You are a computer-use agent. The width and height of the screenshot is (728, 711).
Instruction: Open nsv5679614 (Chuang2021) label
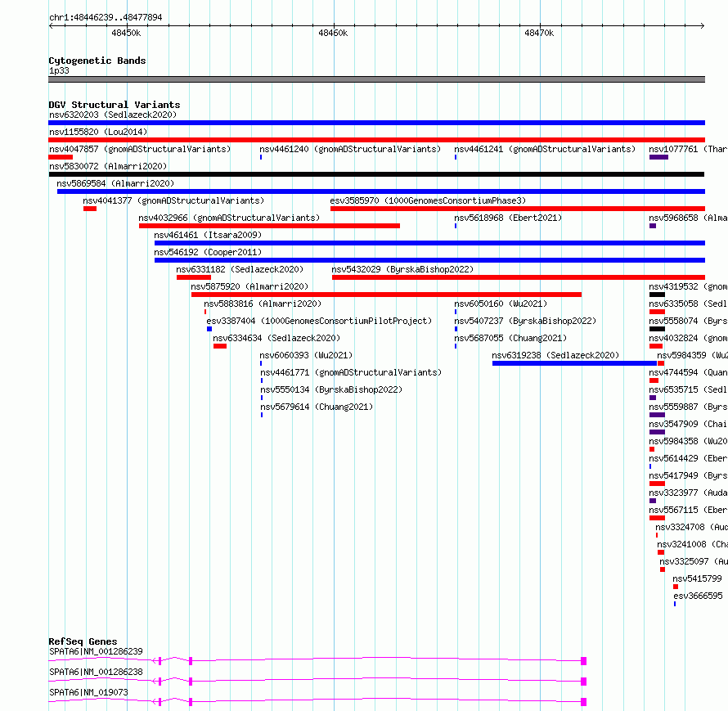click(x=317, y=407)
